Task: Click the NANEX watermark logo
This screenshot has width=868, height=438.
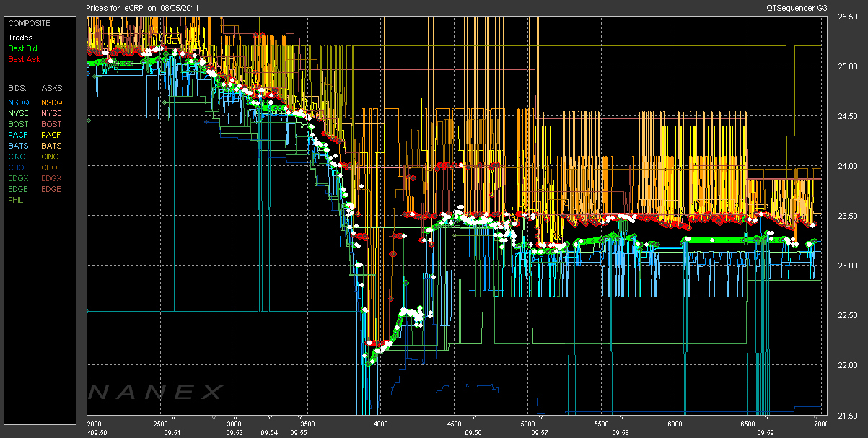Action: point(156,392)
